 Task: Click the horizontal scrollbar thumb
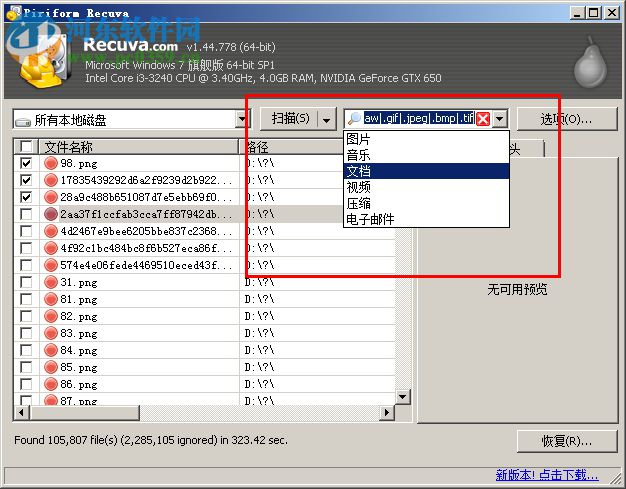click(x=85, y=412)
